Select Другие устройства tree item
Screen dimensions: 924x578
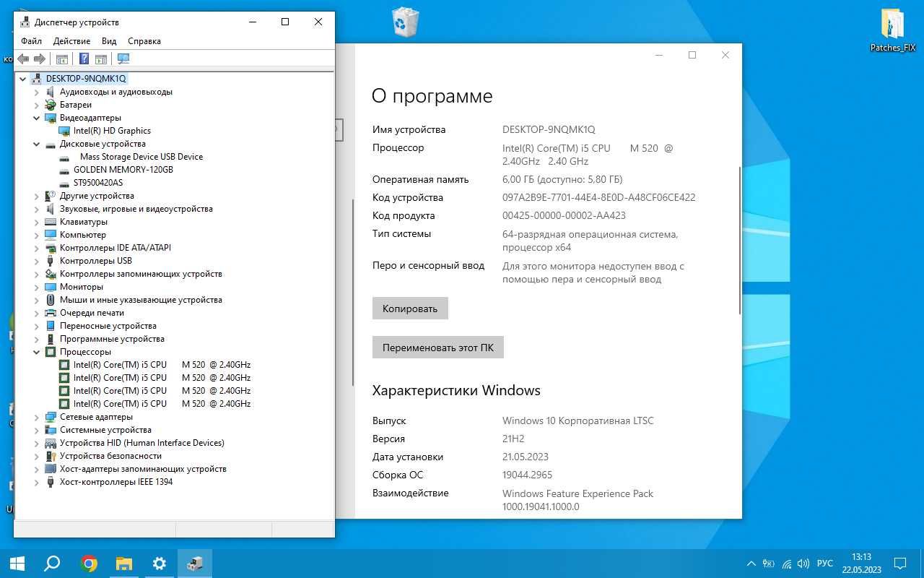(x=97, y=196)
